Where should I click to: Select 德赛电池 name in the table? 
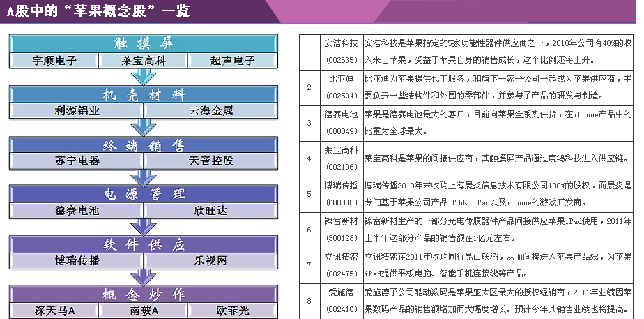pos(342,114)
